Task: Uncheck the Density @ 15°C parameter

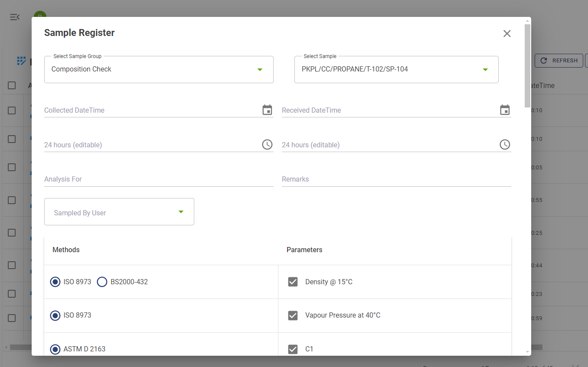Action: coord(293,282)
